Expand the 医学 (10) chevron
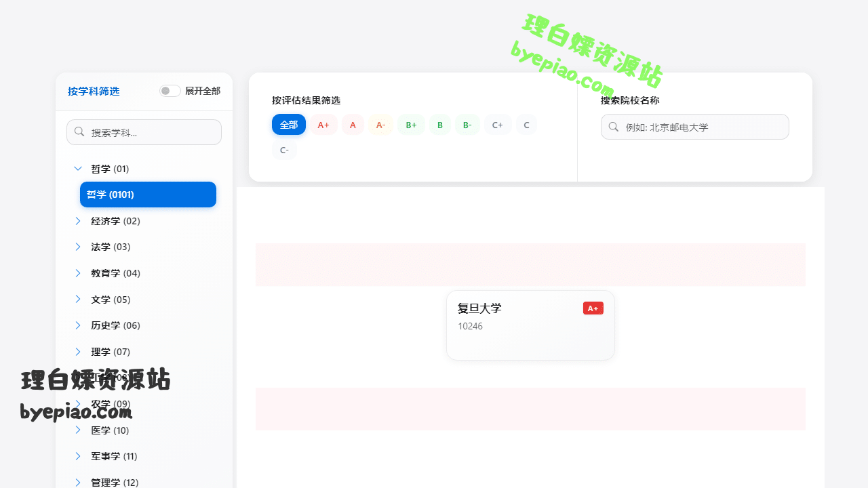Screen dimensions: 868x488 [x=78, y=430]
